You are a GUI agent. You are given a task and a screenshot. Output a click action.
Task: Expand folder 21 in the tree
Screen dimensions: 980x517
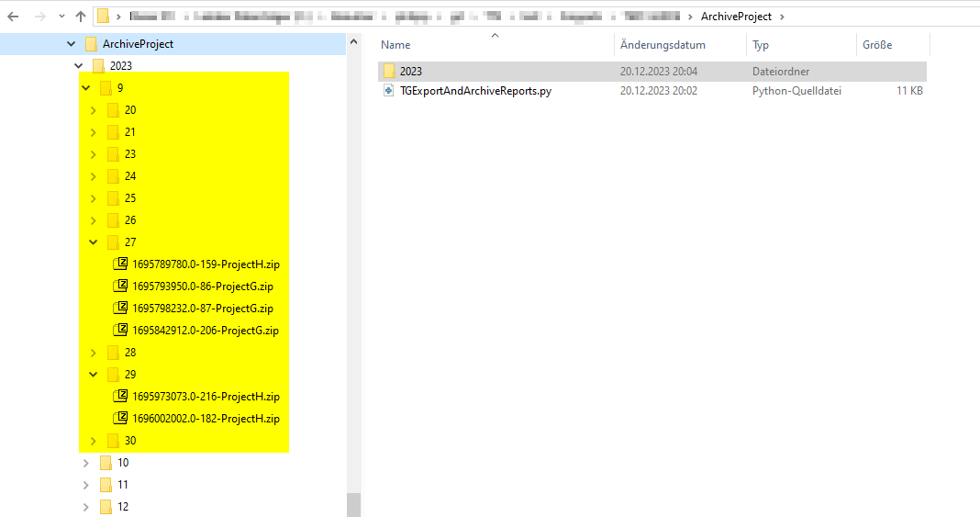[x=94, y=132]
